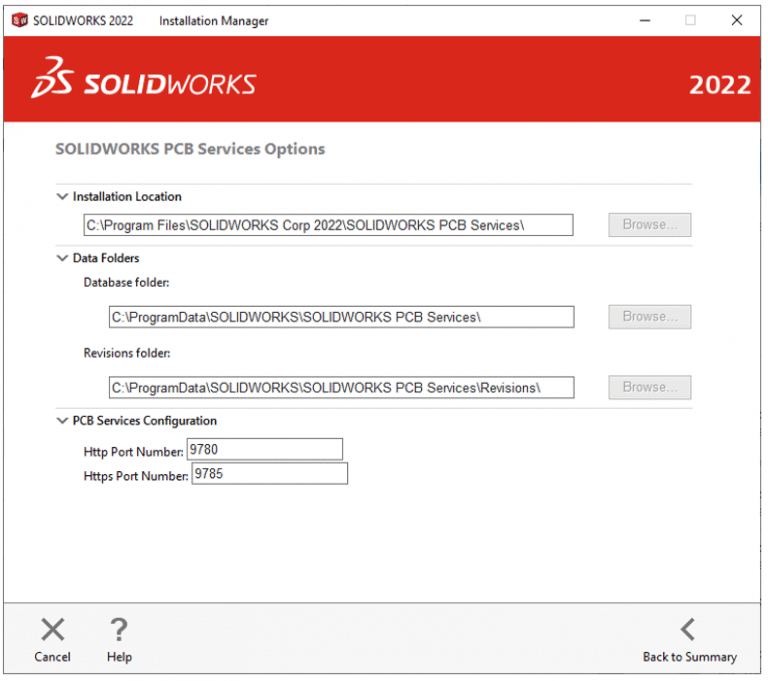Click the 'Https Port Number:' label

click(x=136, y=476)
